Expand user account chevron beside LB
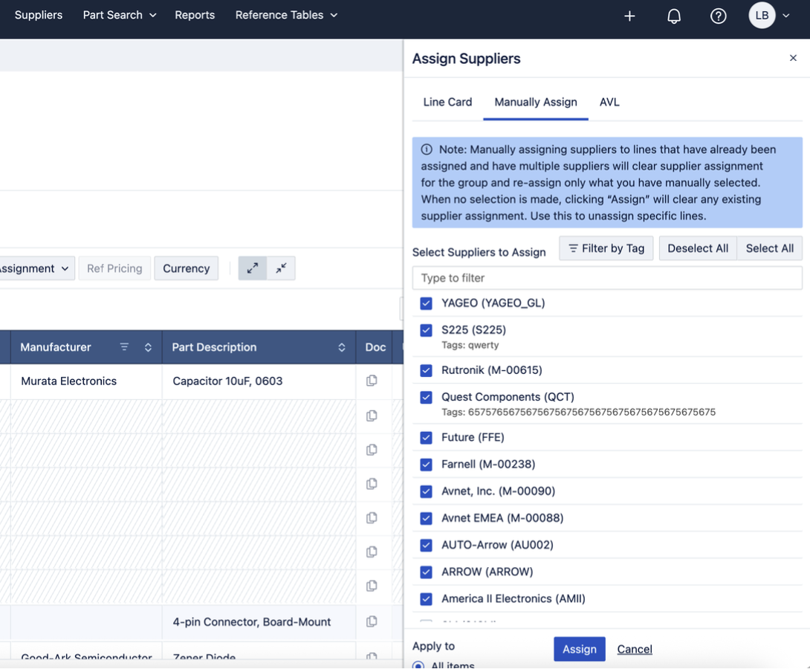810x672 pixels. point(785,16)
